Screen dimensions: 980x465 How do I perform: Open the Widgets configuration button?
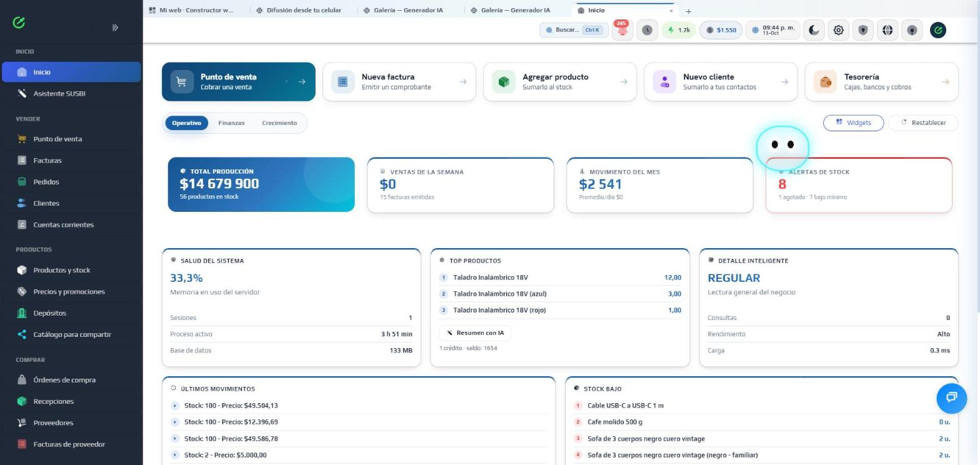853,122
